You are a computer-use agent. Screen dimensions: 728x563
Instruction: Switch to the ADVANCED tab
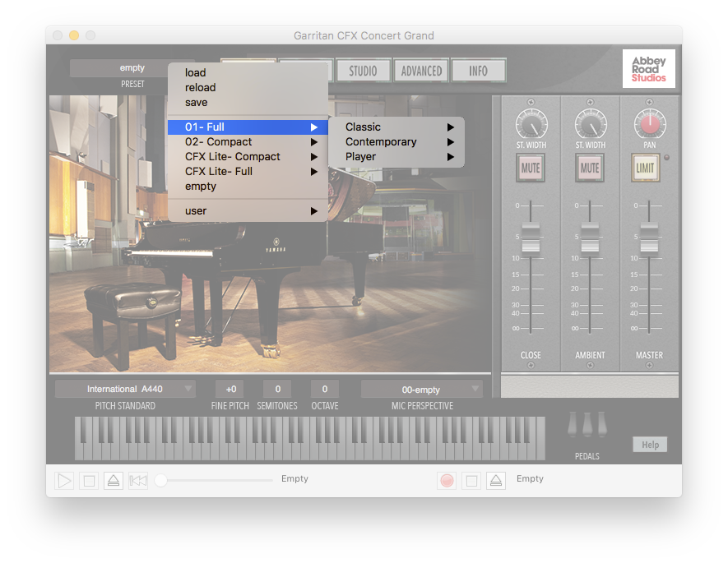coord(421,71)
